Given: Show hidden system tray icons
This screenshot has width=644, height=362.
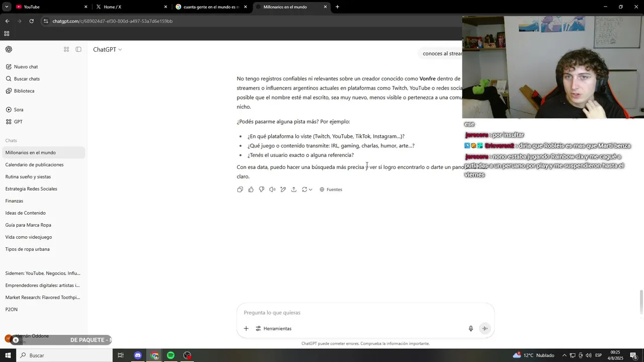Looking at the screenshot, I should pyautogui.click(x=564, y=355).
